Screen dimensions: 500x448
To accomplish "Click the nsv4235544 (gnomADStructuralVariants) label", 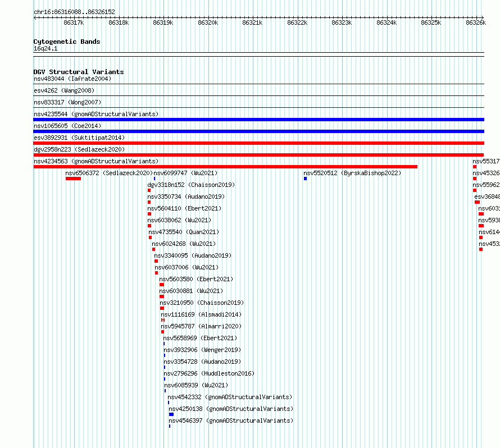I will coord(96,114).
